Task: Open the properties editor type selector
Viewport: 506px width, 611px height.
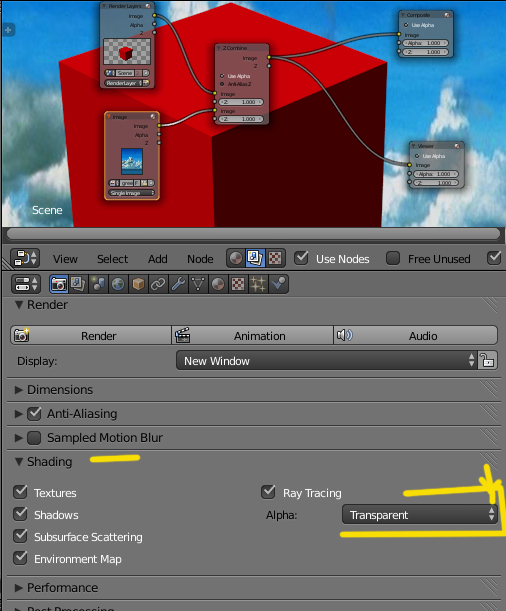Action: 26,284
